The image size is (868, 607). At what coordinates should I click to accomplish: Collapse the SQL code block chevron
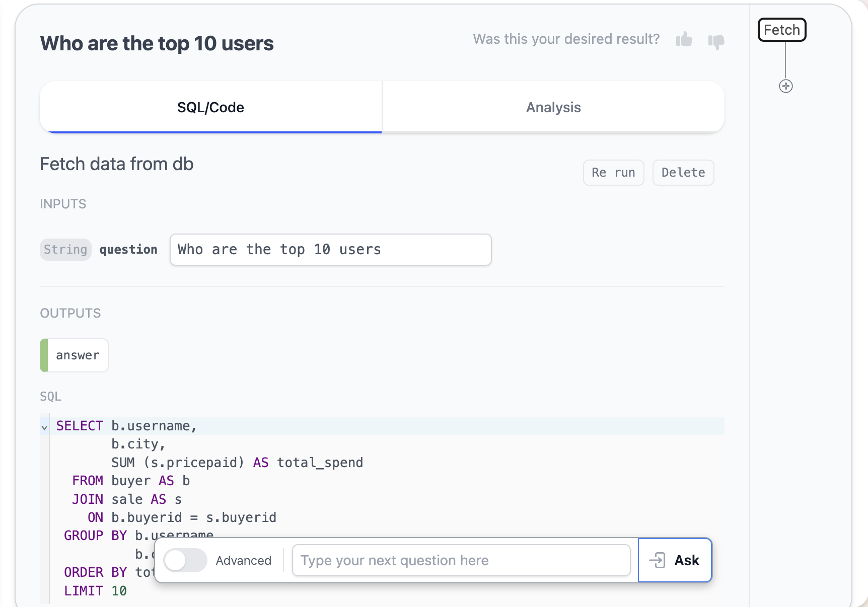(44, 427)
